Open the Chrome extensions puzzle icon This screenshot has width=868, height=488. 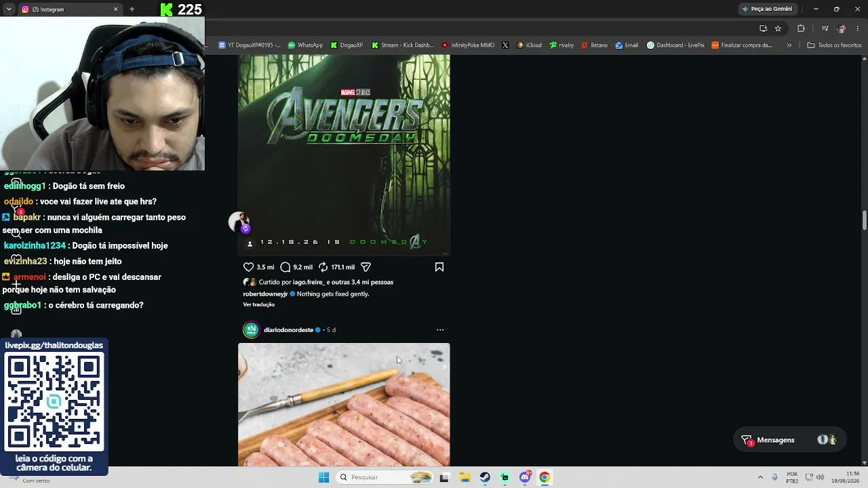pyautogui.click(x=801, y=28)
